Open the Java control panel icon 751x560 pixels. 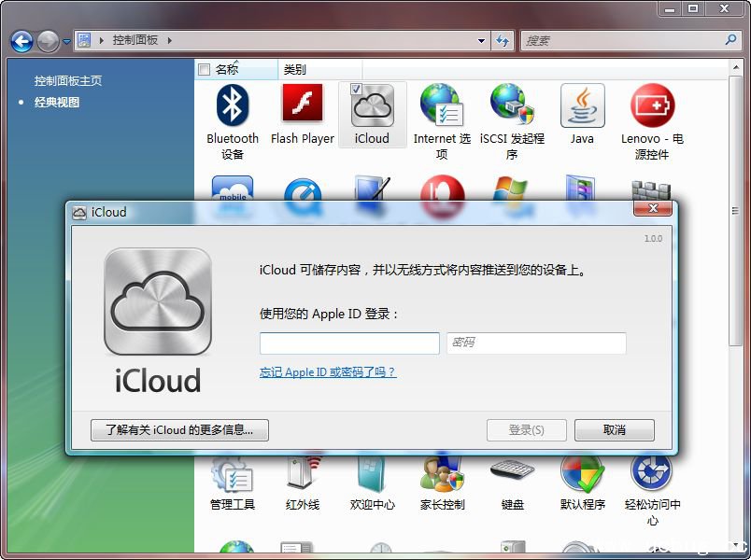point(582,114)
